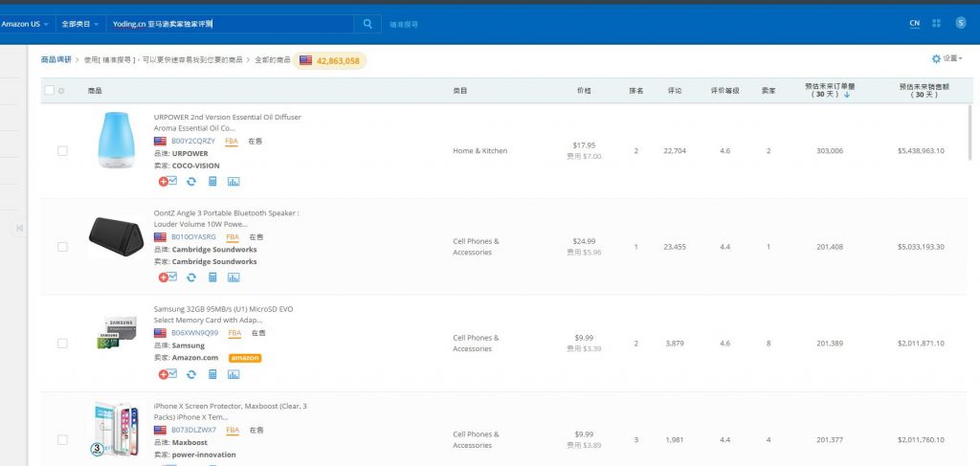Click the 商品调研 breadcrumb link
Screen dimensions: 980x466
[56, 59]
